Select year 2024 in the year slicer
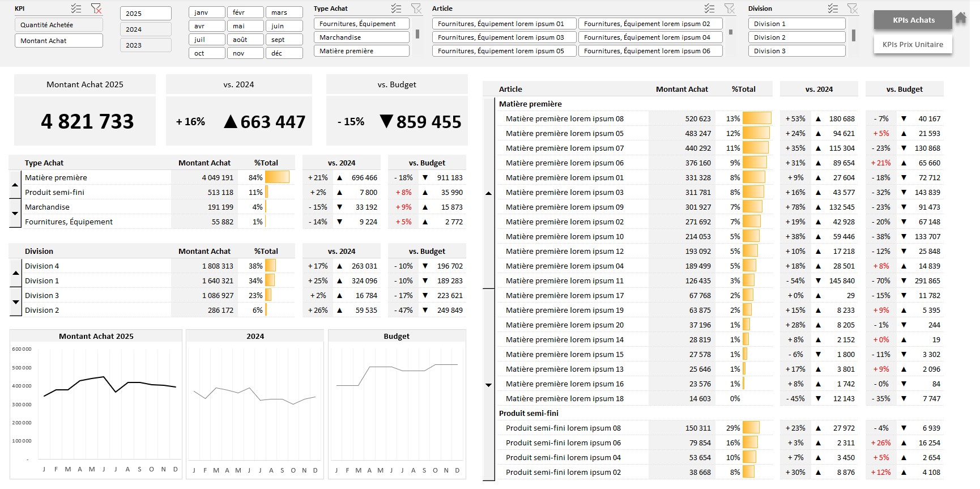980x489 pixels. pos(146,29)
